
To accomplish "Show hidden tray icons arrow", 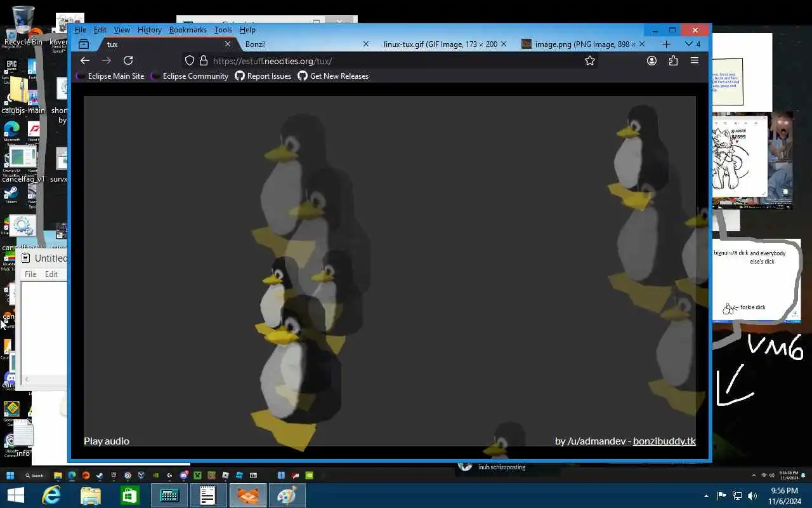I will pos(706,496).
